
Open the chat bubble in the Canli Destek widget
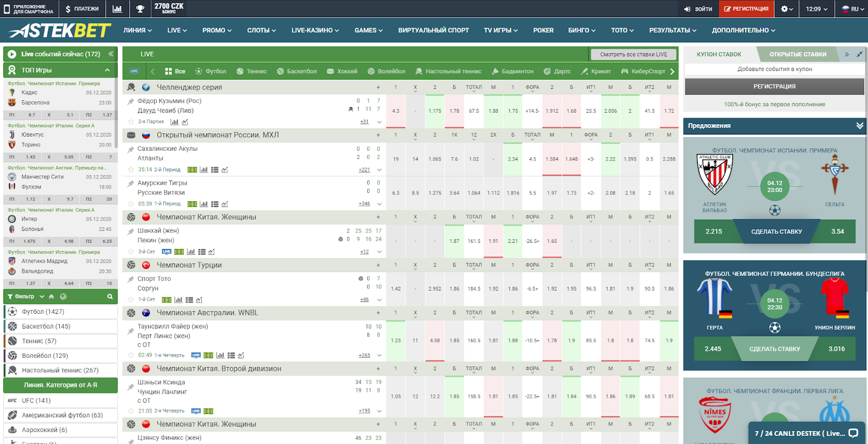853,433
